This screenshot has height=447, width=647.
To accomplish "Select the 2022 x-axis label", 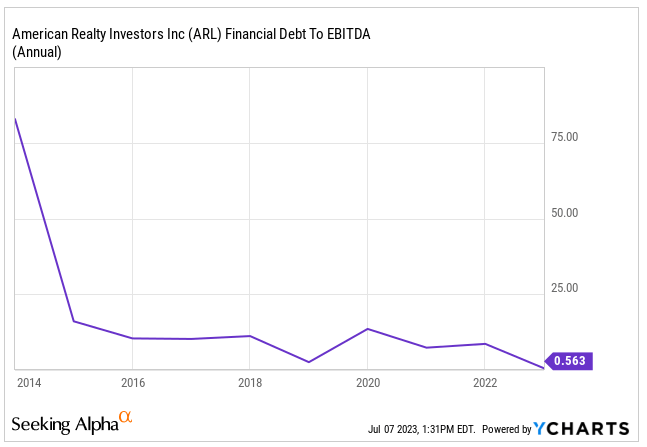I will click(485, 383).
